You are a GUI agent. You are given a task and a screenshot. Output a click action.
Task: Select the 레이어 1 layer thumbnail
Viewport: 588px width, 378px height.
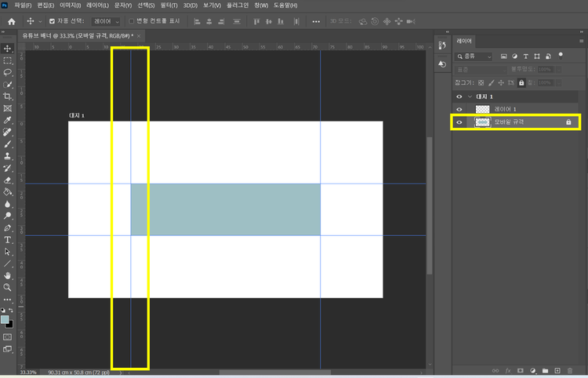click(x=483, y=110)
